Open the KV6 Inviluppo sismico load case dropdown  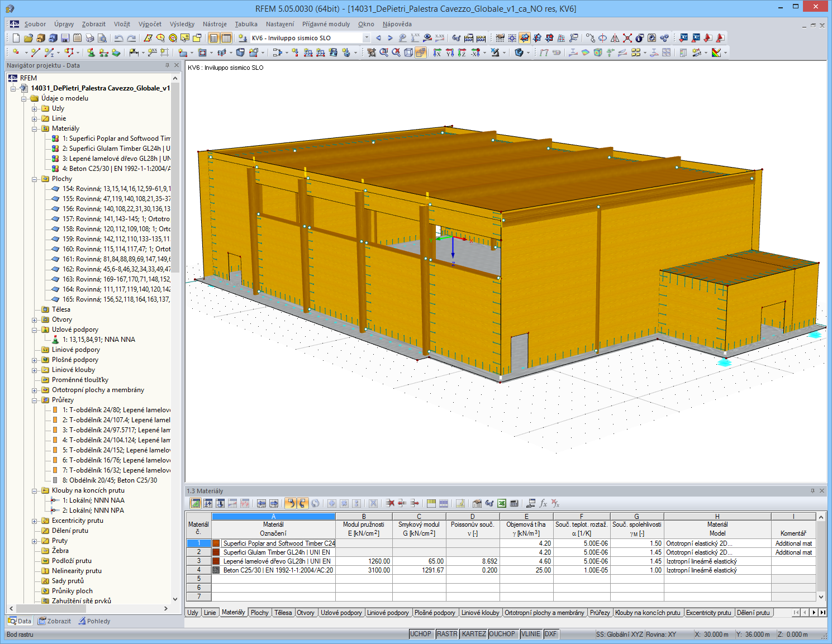367,38
